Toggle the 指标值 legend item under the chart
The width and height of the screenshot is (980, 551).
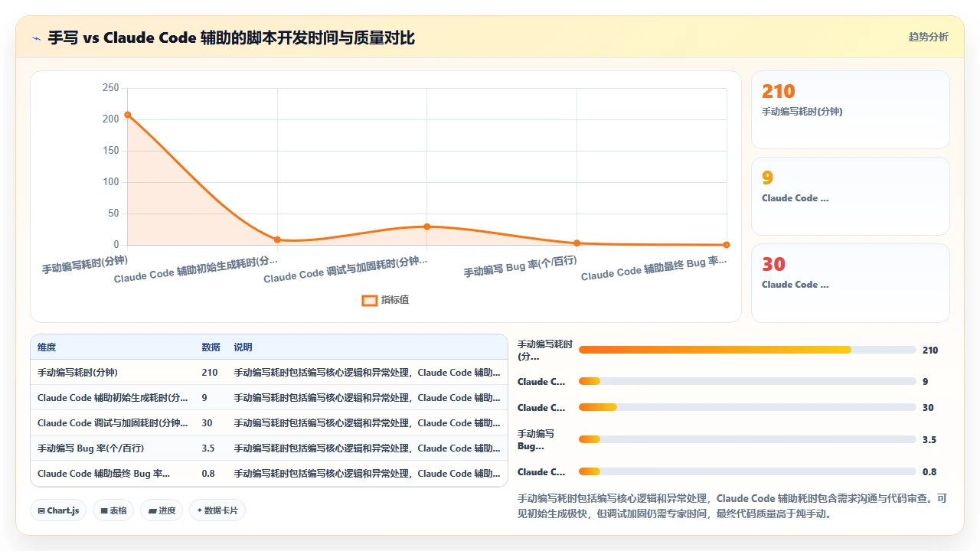coord(386,300)
